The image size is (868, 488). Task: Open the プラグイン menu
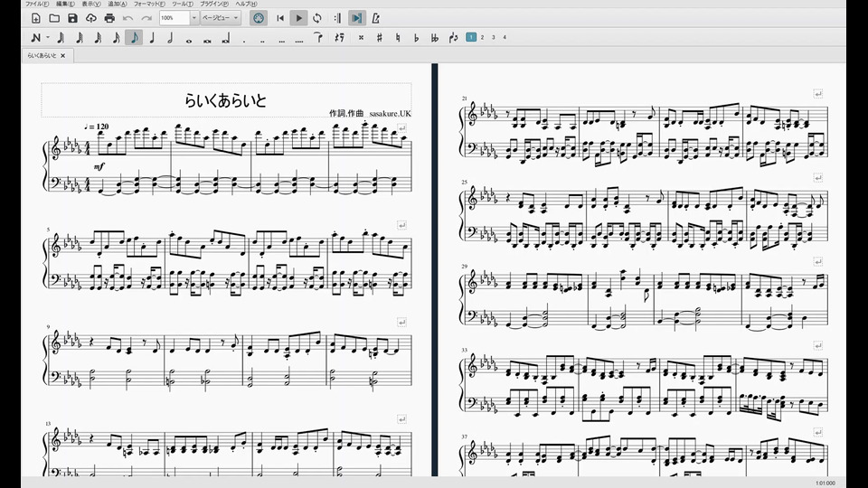click(x=214, y=4)
